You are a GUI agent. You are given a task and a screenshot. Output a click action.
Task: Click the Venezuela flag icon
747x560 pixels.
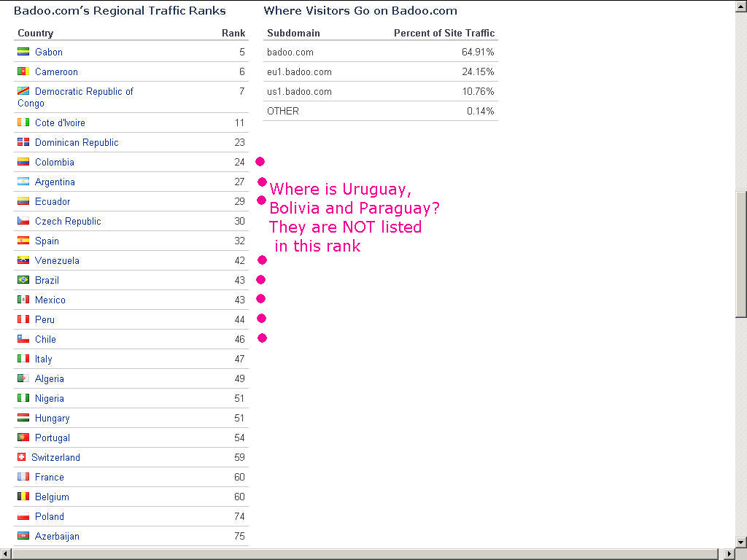23,260
